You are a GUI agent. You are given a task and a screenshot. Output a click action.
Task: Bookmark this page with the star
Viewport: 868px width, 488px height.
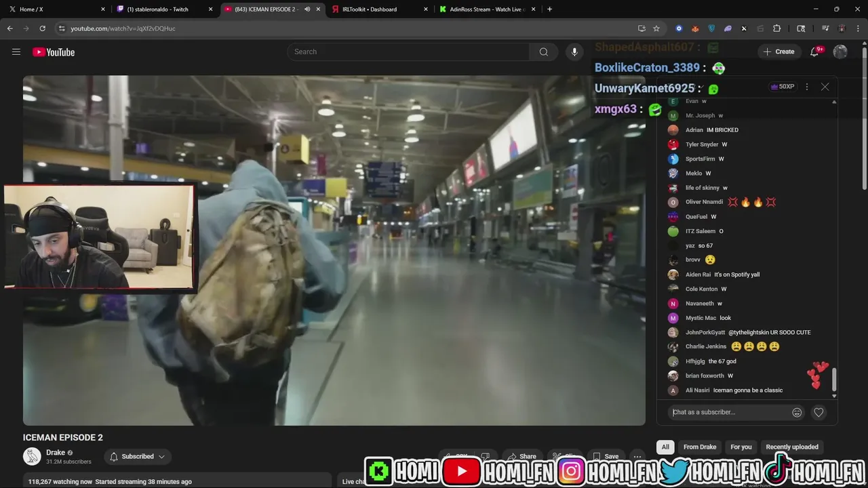point(656,28)
